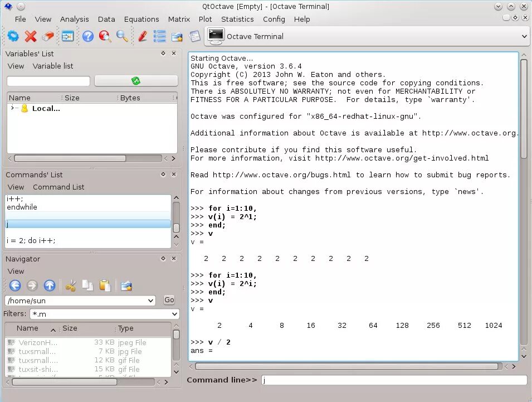Click the blue gear run icon in toolbar
Image resolution: width=532 pixels, height=402 pixels.
click(13, 36)
